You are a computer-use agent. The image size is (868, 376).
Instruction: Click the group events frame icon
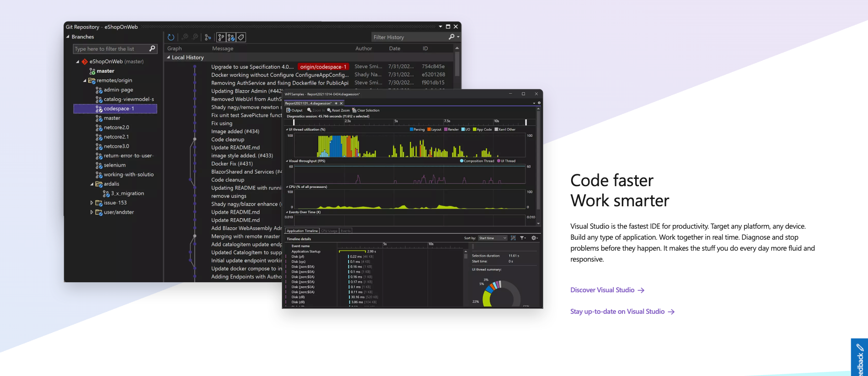[x=513, y=238]
